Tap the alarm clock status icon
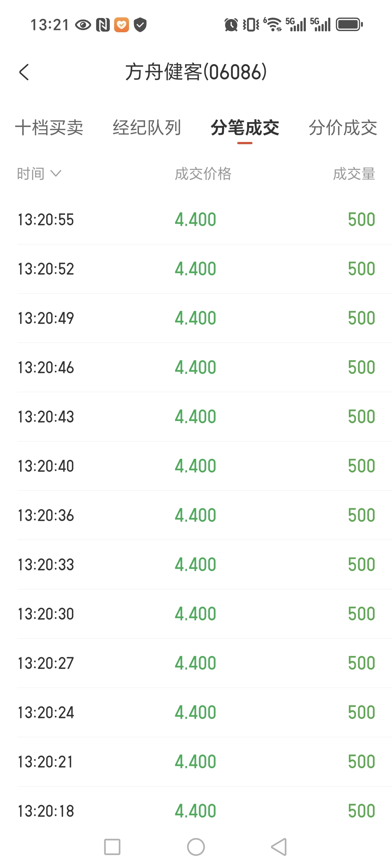The width and height of the screenshot is (392, 868). pos(231,24)
